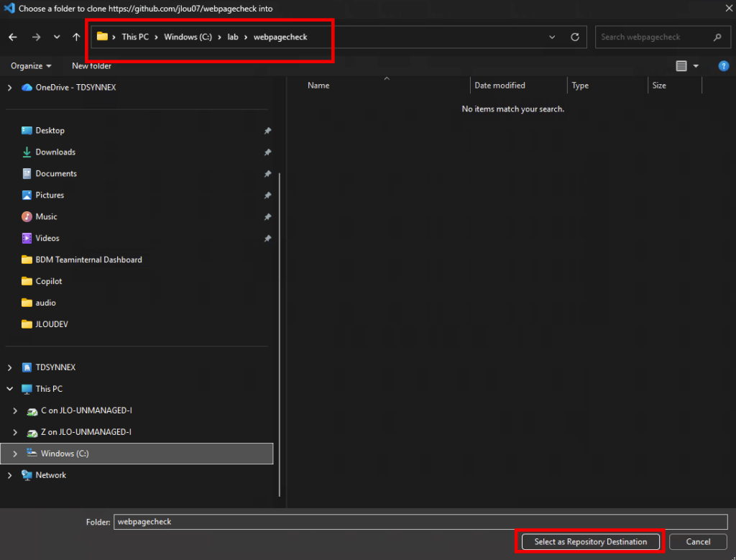Open Videos in quick access

tap(47, 239)
